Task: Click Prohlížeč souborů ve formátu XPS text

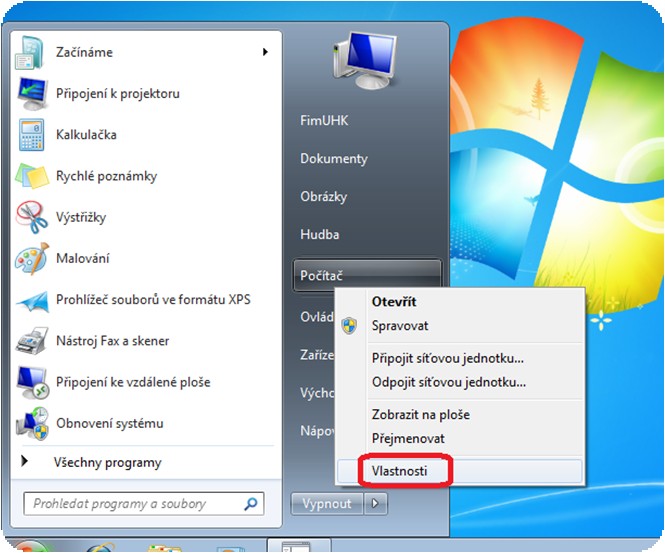Action: pos(153,299)
